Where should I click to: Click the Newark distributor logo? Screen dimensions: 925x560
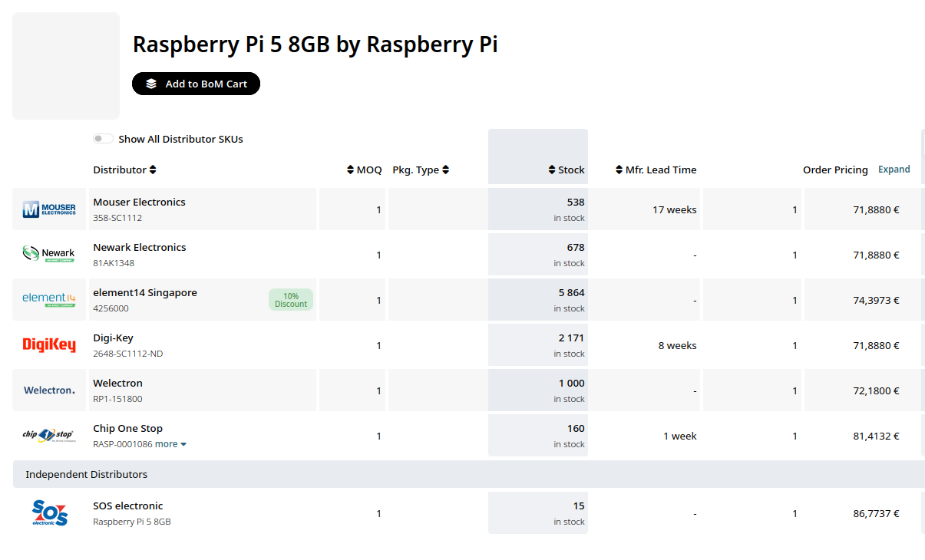pos(49,255)
